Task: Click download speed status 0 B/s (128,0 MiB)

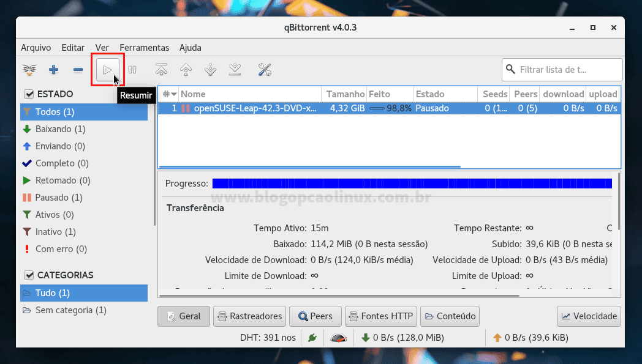Action: coord(402,338)
